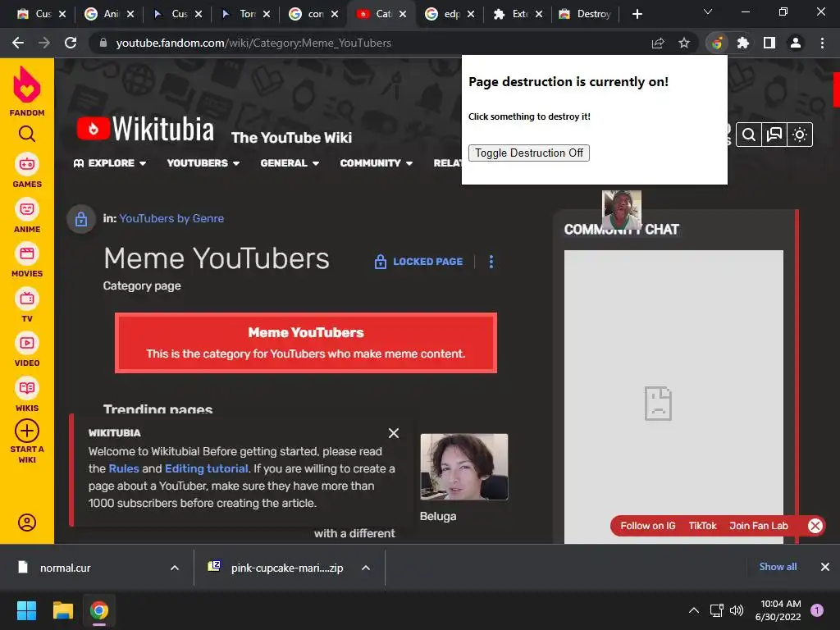The height and width of the screenshot is (630, 840).
Task: Click the Start a Wiki plus icon
Action: click(x=27, y=431)
